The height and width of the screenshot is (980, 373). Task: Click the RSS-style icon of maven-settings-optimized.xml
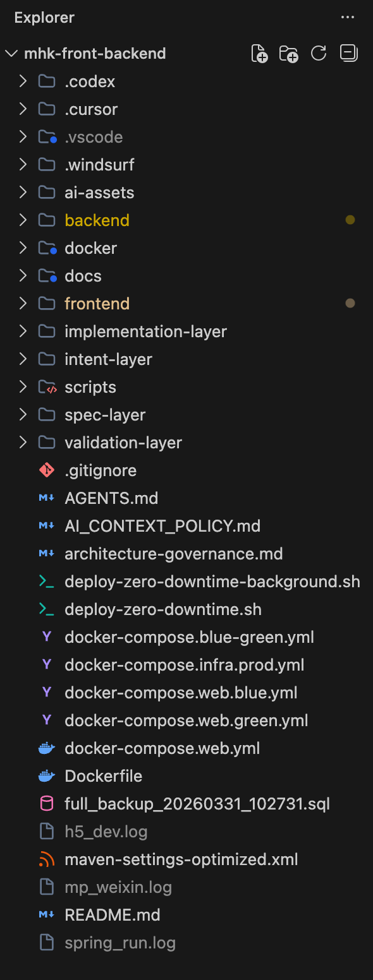point(46,859)
